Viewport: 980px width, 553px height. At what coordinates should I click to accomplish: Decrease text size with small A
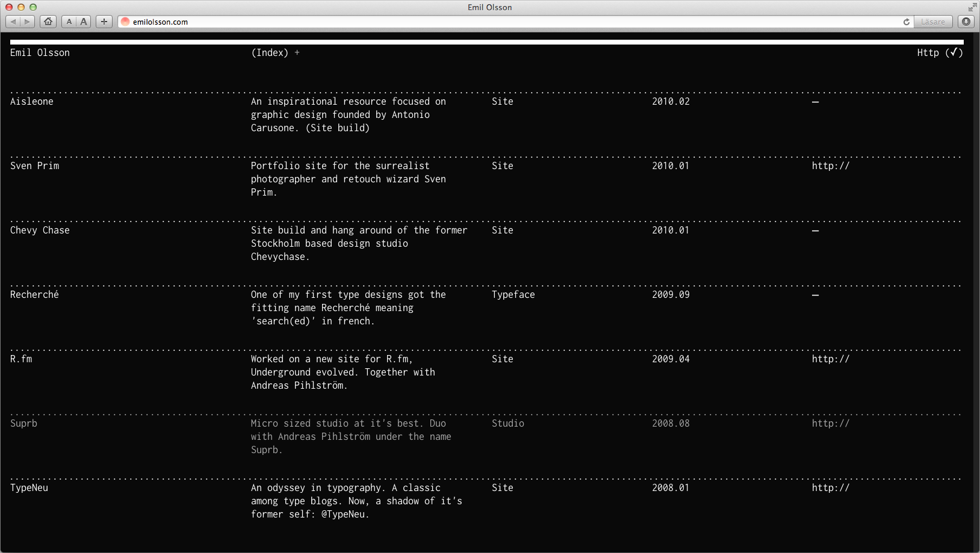(69, 22)
